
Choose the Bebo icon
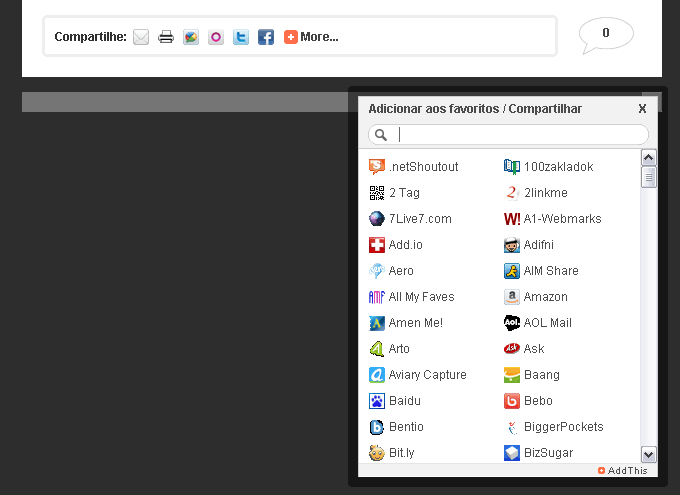512,400
